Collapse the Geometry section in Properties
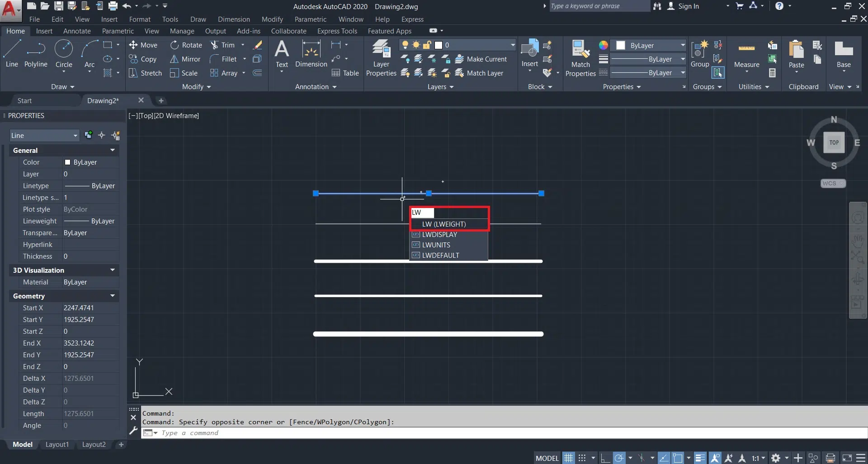This screenshot has width=868, height=464. [112, 296]
